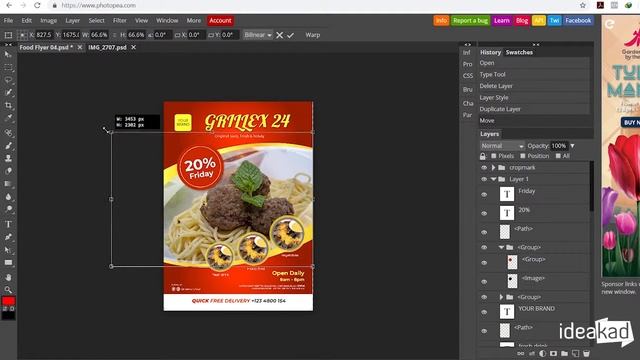Expand the collapsed <Group> above YOUR BRAND

coord(501,297)
